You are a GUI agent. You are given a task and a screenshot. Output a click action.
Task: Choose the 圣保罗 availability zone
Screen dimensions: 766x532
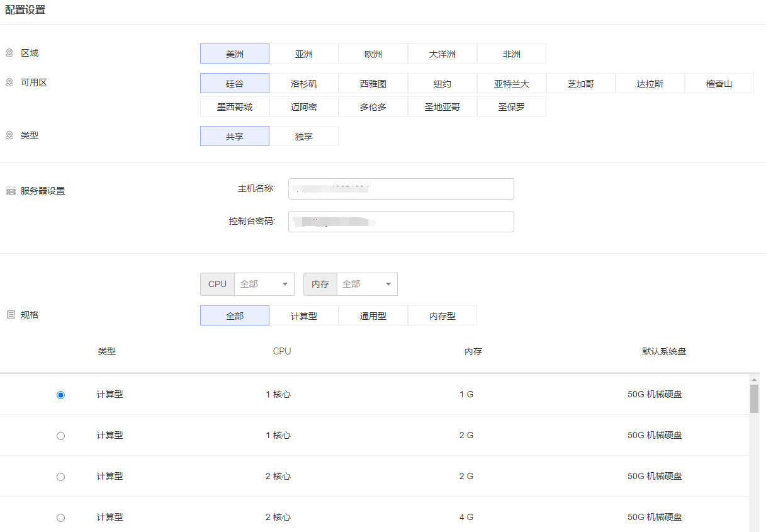(512, 107)
